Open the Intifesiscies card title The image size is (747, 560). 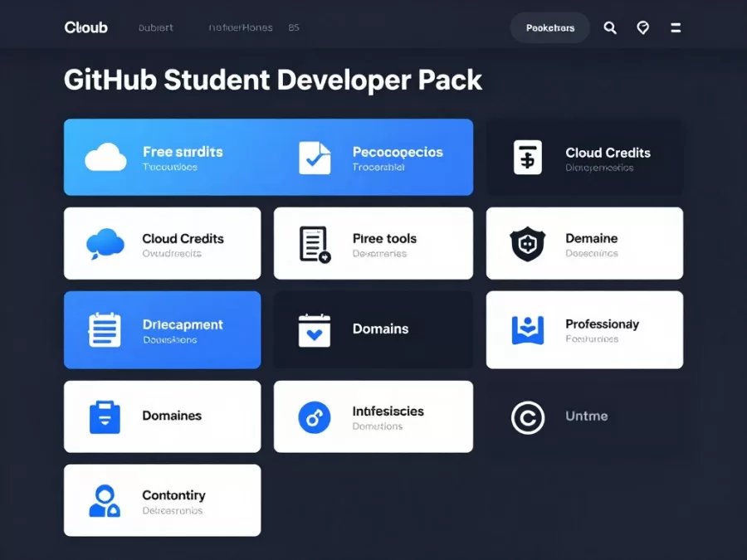click(388, 411)
